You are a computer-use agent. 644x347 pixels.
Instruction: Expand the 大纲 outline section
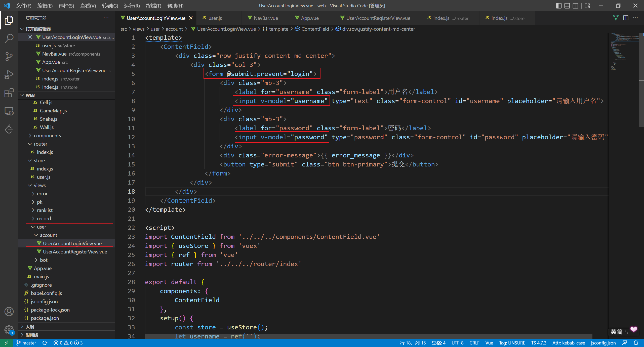coord(30,326)
